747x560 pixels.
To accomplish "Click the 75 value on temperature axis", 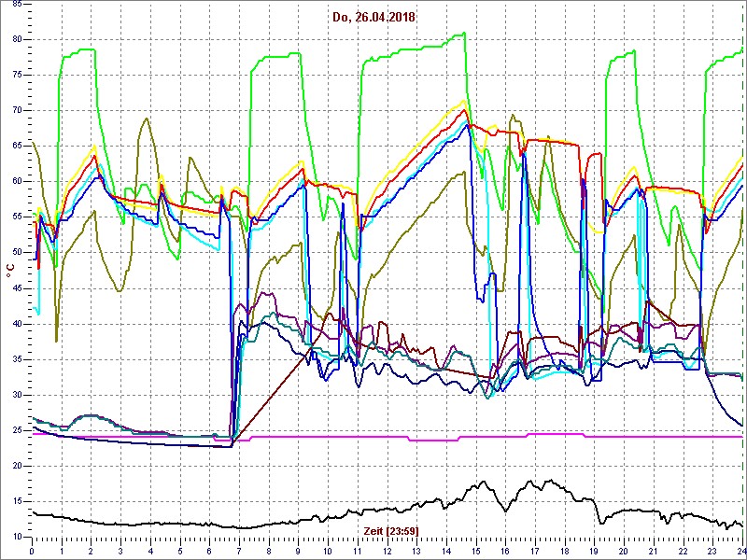I will [x=16, y=76].
